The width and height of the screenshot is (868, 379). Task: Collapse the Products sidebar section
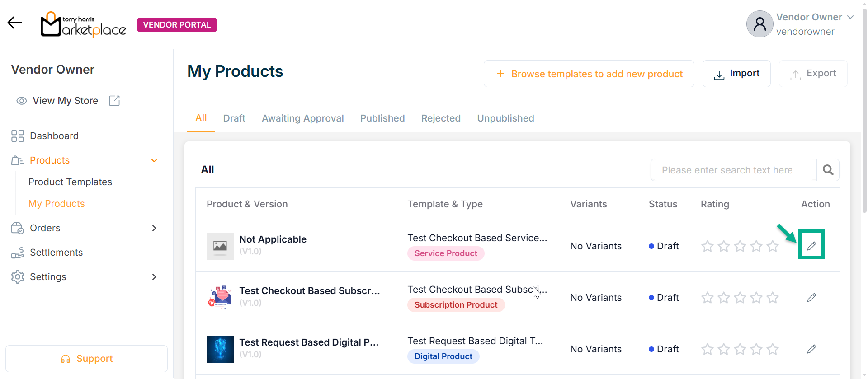[154, 160]
